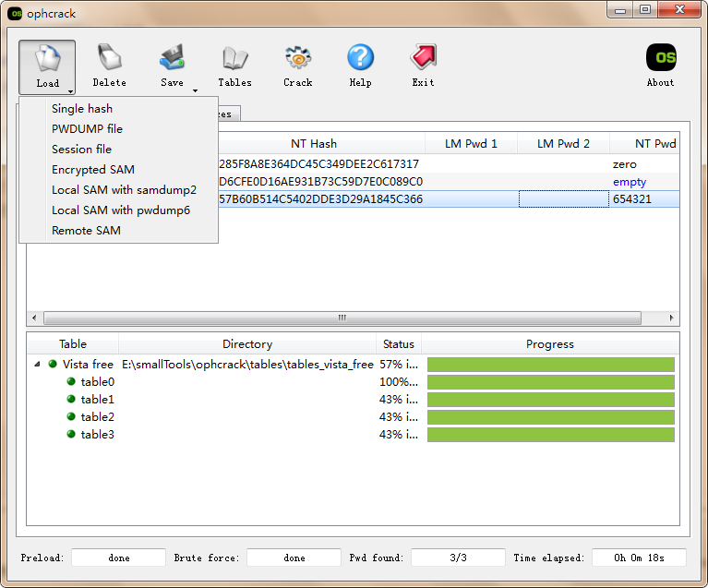Click the Table column header
The width and height of the screenshot is (708, 588).
pos(73,344)
